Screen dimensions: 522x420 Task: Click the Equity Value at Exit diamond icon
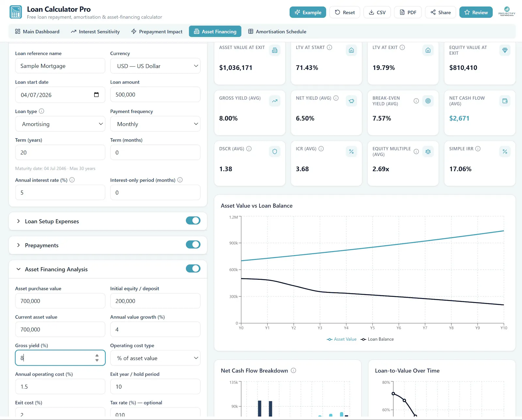505,50
